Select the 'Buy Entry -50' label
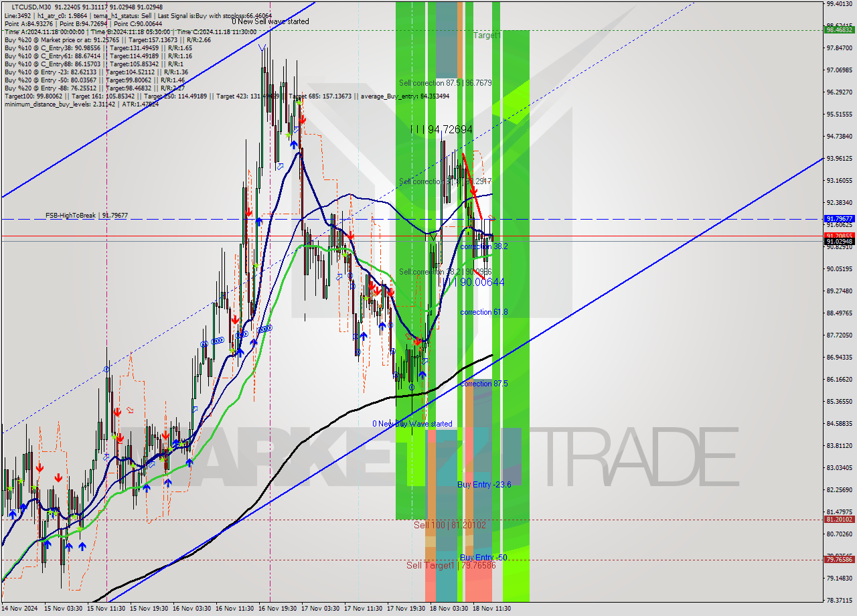The image size is (857, 616). tap(483, 557)
